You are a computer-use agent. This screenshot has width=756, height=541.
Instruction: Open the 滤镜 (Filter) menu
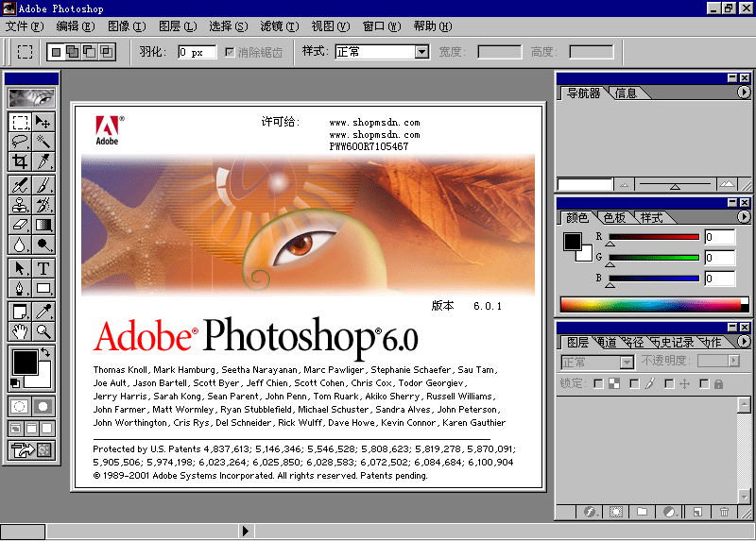(280, 26)
